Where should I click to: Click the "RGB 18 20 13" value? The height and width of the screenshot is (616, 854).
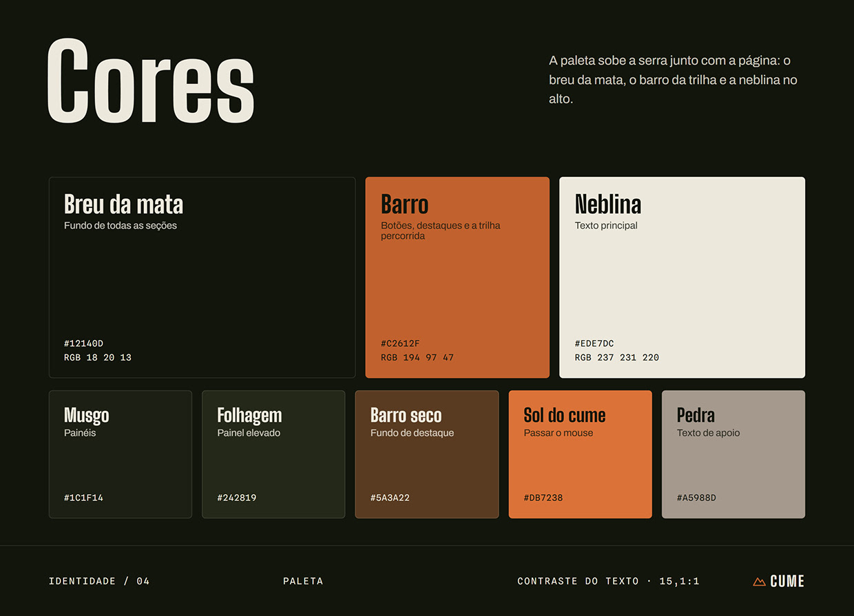98,358
